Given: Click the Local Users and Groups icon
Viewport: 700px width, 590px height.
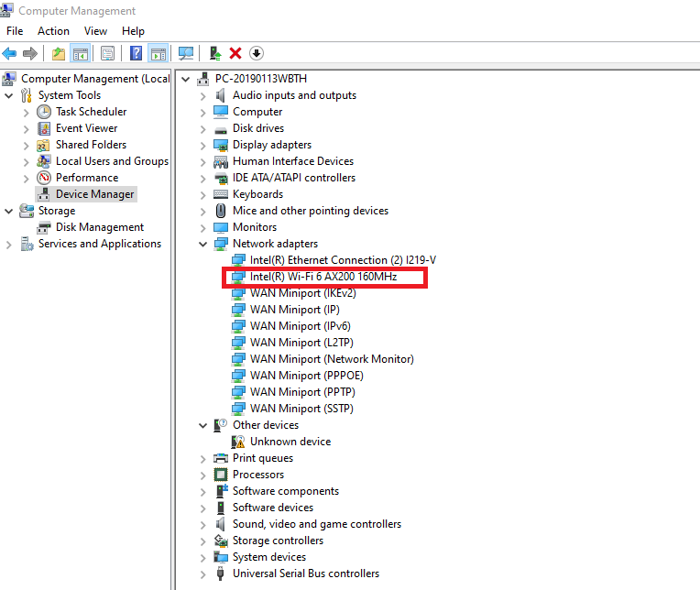Looking at the screenshot, I should point(43,161).
